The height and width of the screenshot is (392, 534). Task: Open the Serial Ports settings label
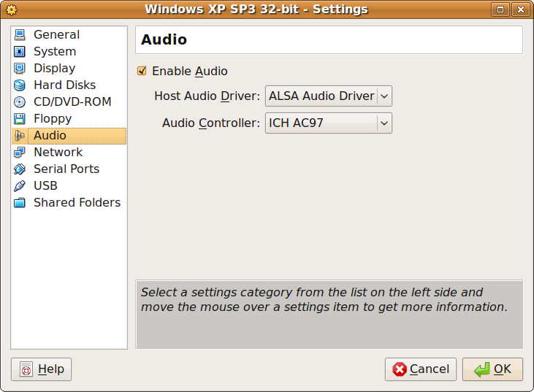click(66, 169)
